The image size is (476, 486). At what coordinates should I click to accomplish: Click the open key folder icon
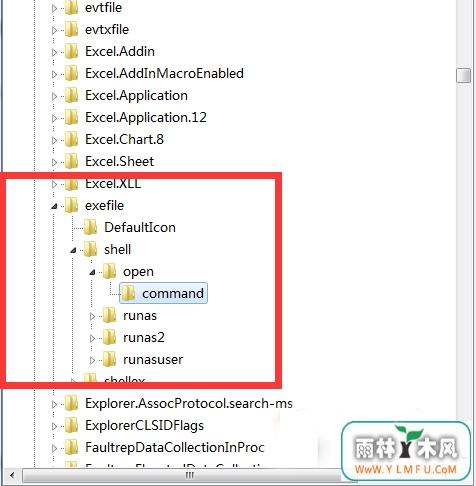point(109,271)
